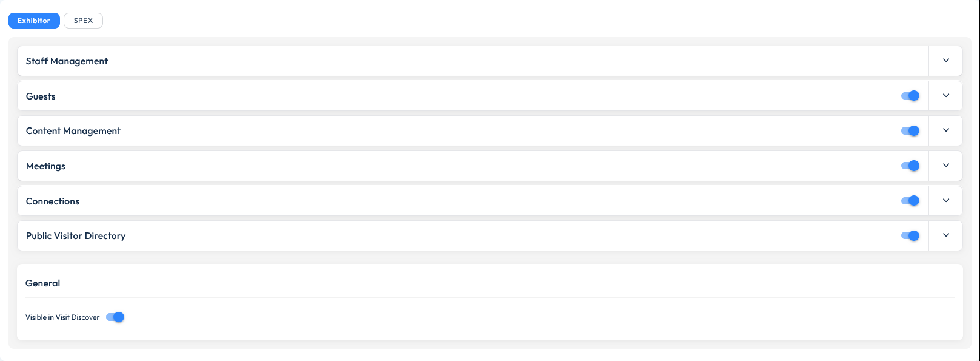Switch off the Meetings toggle
This screenshot has height=361, width=980.
tap(910, 166)
